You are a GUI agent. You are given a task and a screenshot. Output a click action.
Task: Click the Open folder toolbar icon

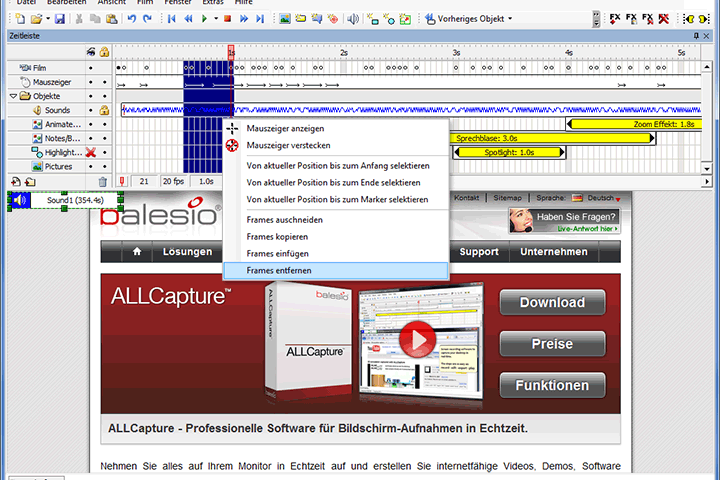point(36,19)
